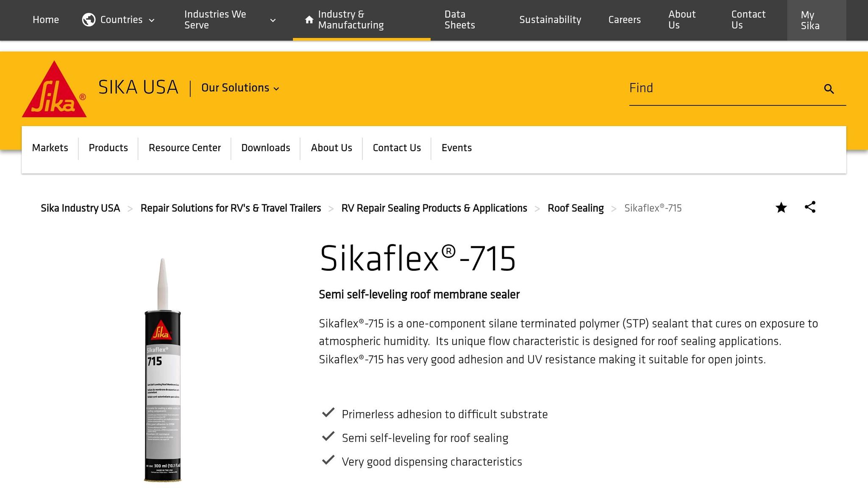Click the globe icon next to Countries
This screenshot has height=488, width=868.
tap(89, 19)
